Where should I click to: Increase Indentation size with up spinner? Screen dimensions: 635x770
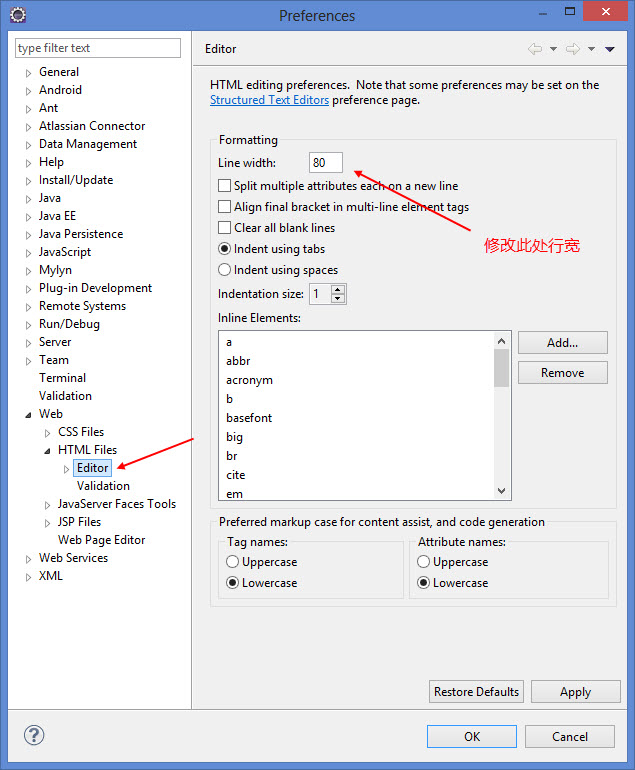pos(338,290)
